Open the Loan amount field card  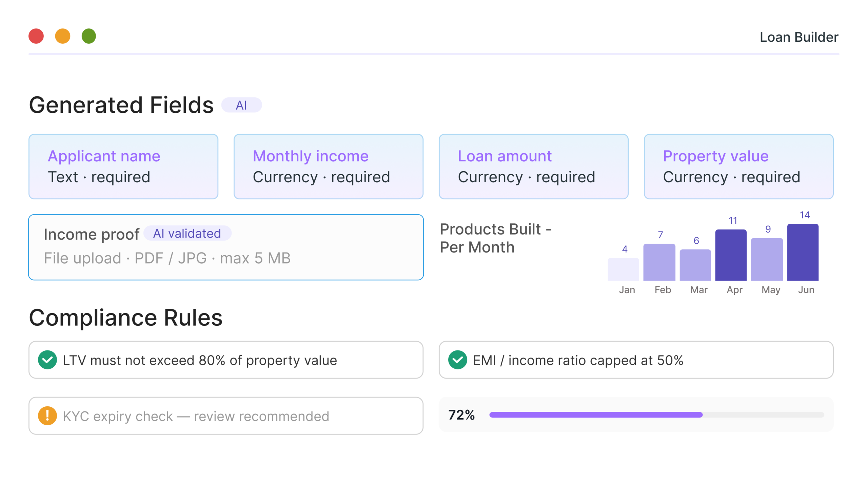pos(533,166)
